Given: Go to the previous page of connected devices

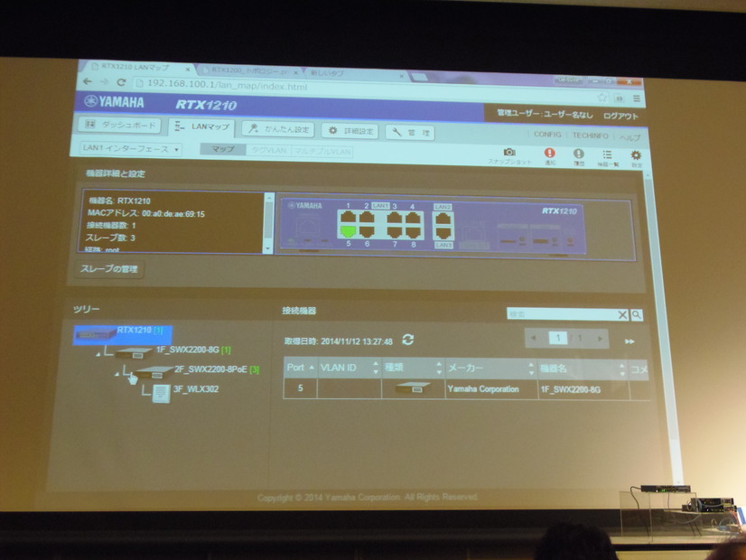Looking at the screenshot, I should pos(534,337).
